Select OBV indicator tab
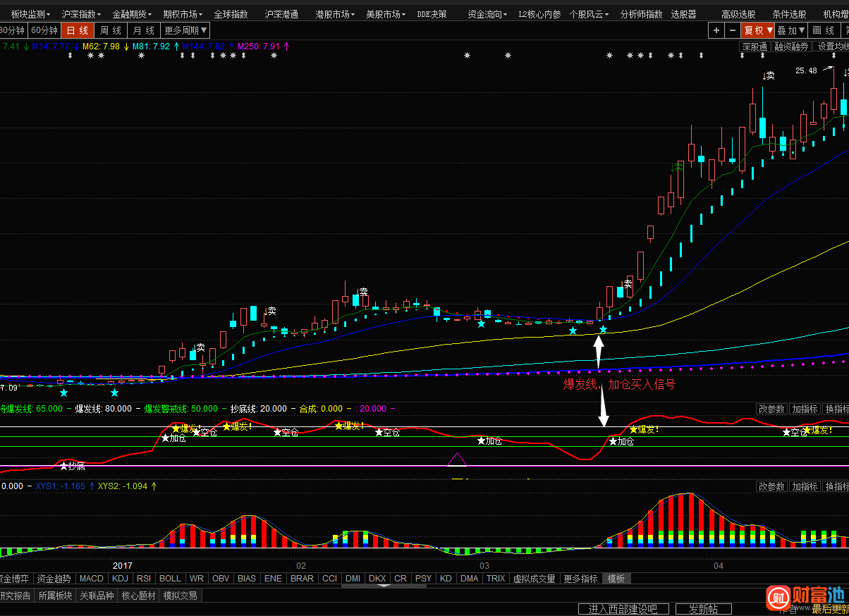 [x=221, y=579]
